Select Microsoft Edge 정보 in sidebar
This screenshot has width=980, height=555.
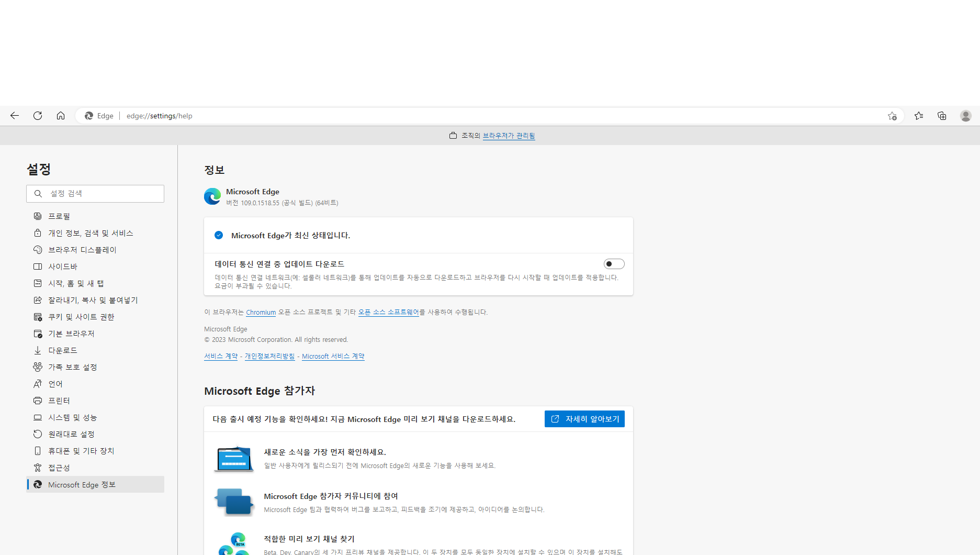tap(95, 484)
